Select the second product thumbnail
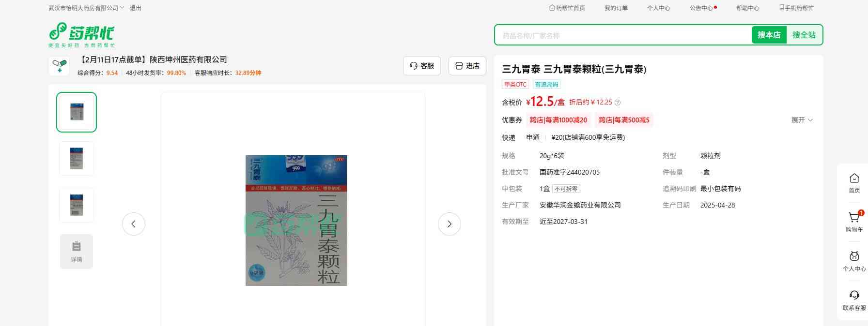This screenshot has height=326, width=868. tap(77, 159)
